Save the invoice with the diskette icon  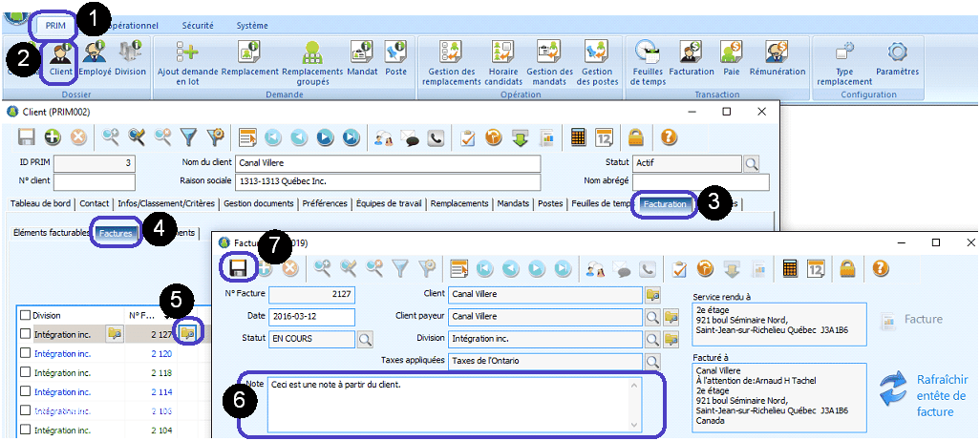(x=237, y=268)
